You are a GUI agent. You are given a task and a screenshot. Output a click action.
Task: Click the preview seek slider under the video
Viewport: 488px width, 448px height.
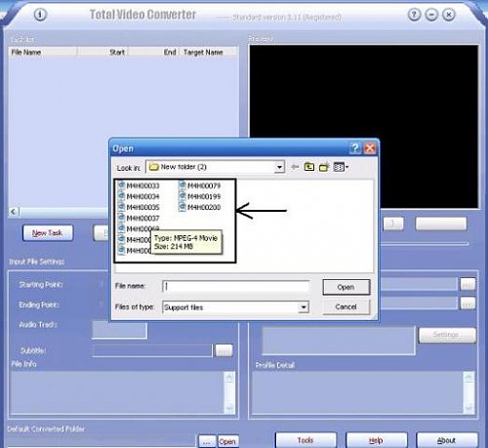[425, 243]
